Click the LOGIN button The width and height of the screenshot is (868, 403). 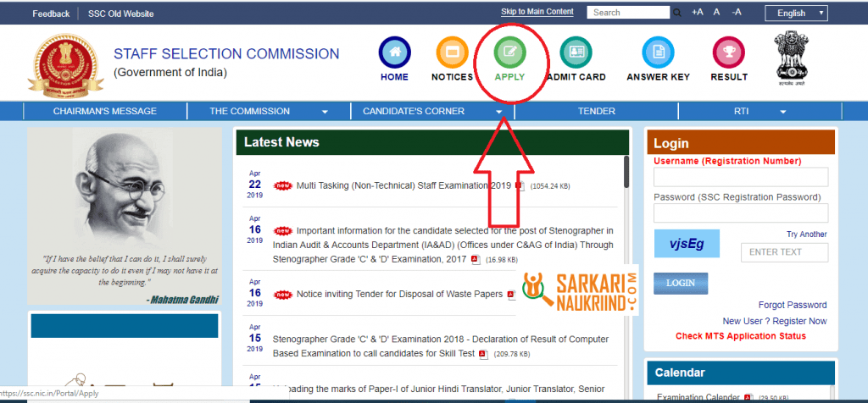(x=681, y=283)
